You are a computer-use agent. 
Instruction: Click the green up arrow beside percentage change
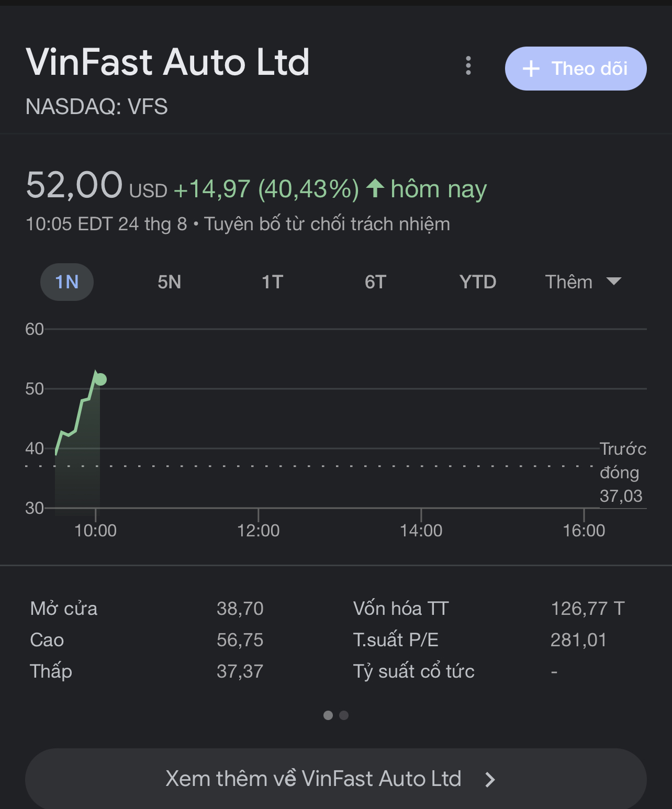coord(375,188)
